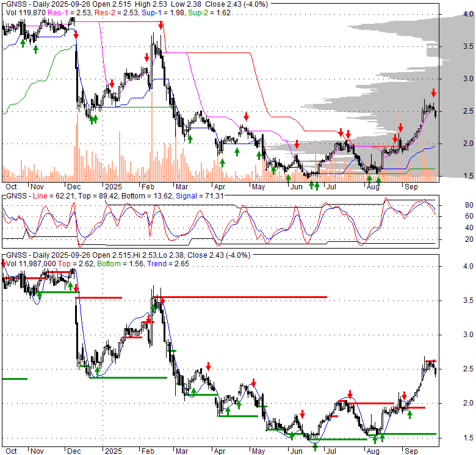
Task: Click the oscillator 'Signal = 71.31' label
Action: coord(200,196)
